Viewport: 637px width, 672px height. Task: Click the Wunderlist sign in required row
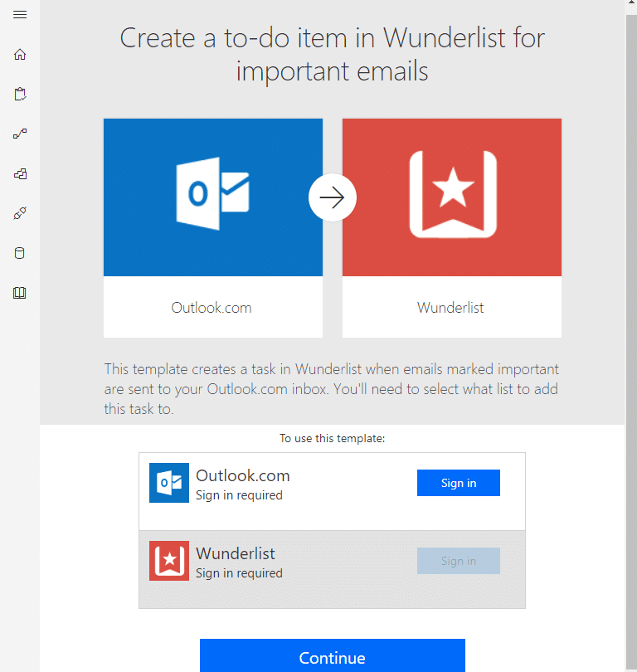coord(332,570)
